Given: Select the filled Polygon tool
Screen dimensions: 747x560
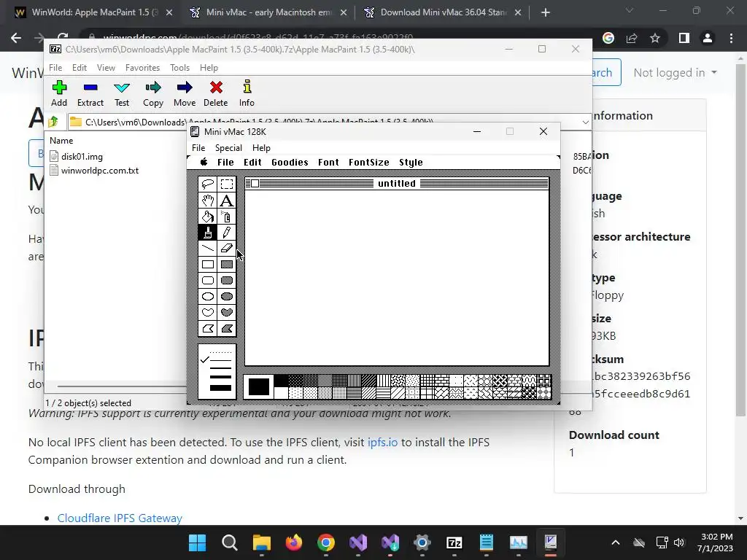Looking at the screenshot, I should tap(227, 329).
